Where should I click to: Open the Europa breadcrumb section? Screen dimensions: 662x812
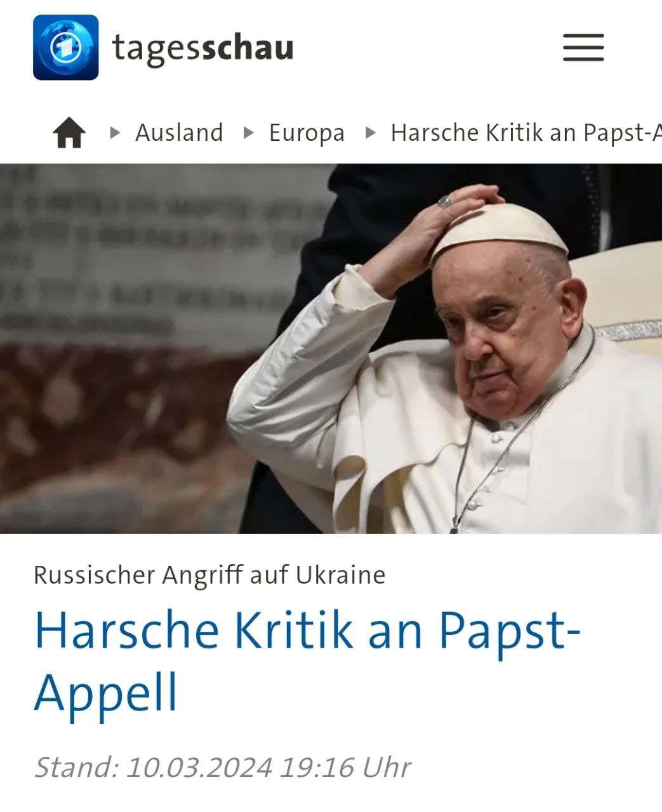pyautogui.click(x=307, y=133)
